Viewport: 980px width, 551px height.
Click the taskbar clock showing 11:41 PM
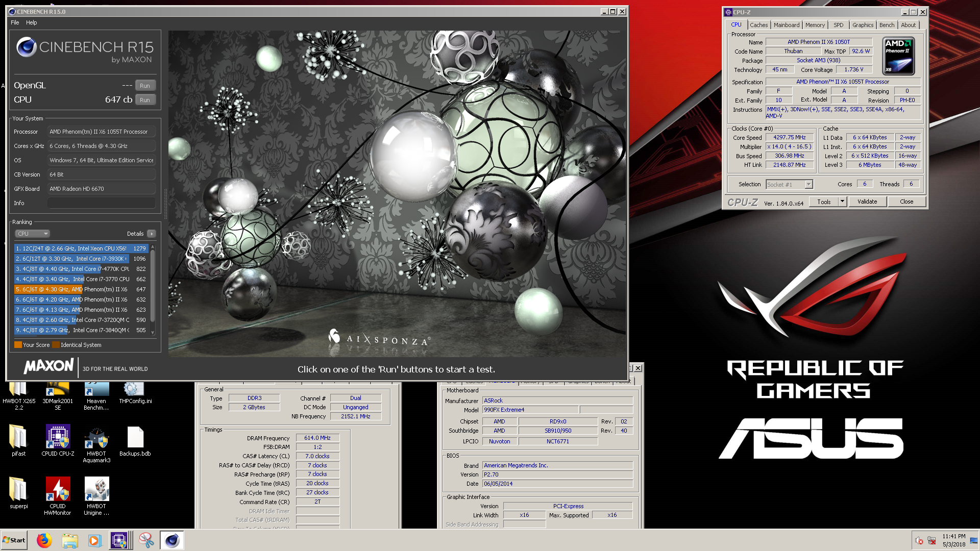pos(953,540)
